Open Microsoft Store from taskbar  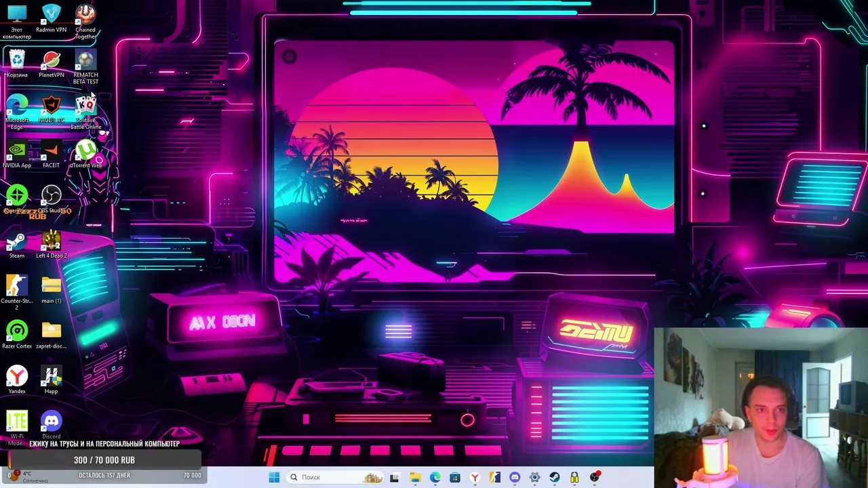454,477
